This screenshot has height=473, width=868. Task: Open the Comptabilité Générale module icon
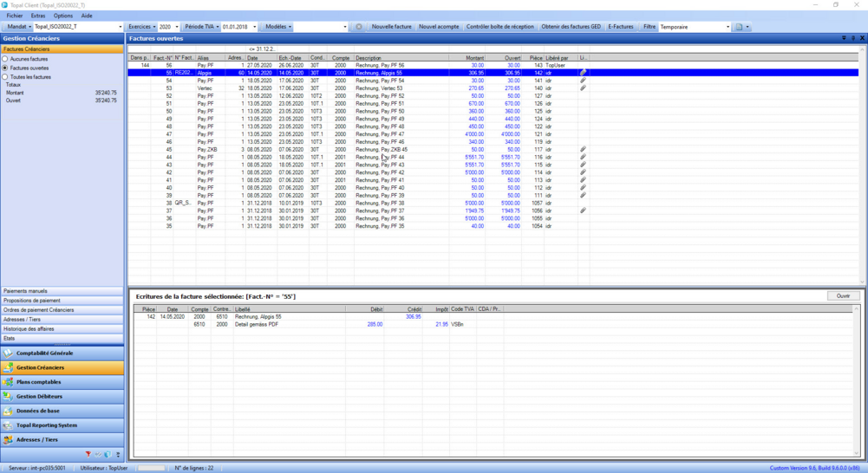pyautogui.click(x=9, y=353)
